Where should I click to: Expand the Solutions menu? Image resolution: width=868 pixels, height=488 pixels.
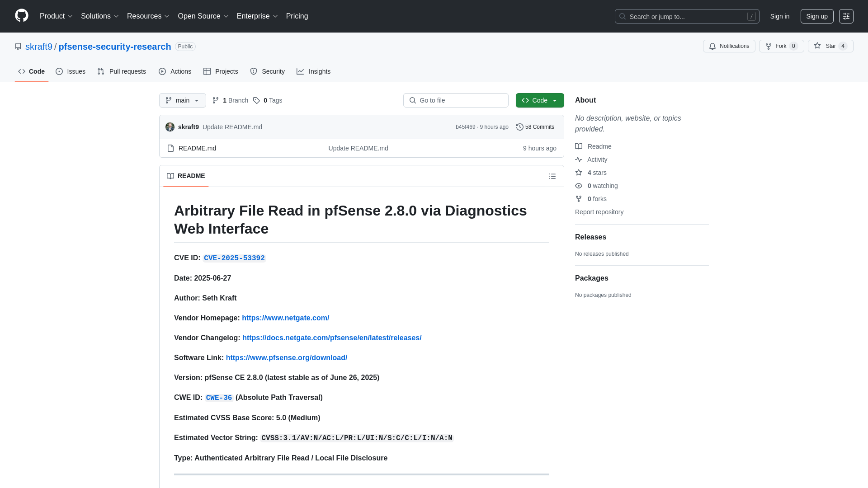(x=99, y=16)
